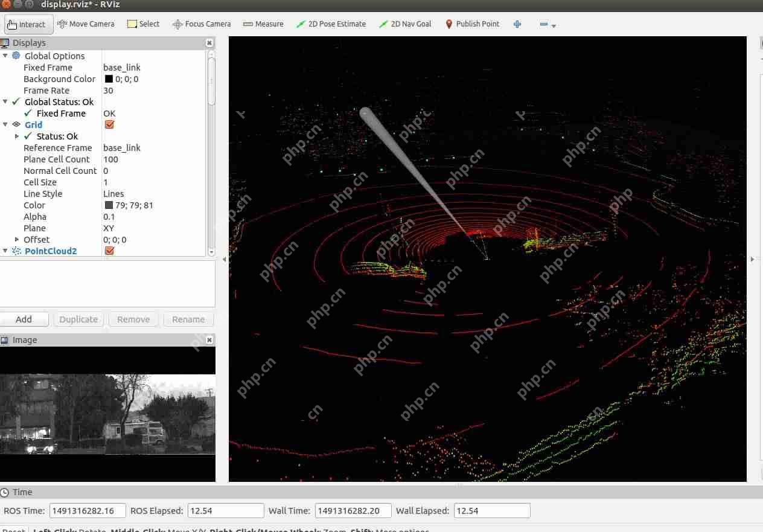Click the Fixed Frame base_link value field
The height and width of the screenshot is (532, 763).
point(155,68)
